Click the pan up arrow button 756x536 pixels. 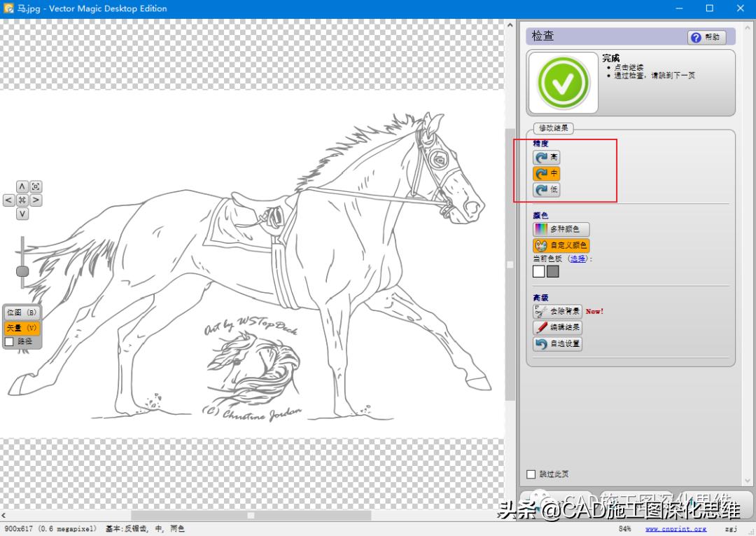pos(22,186)
